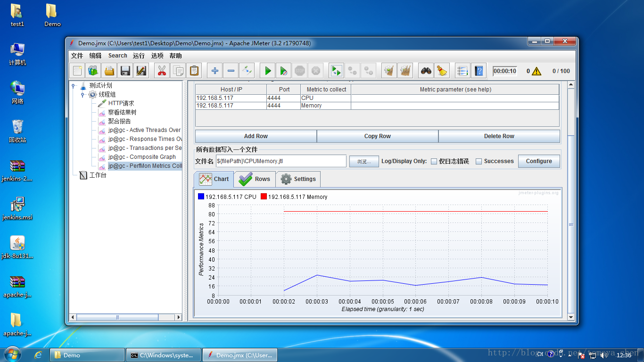The image size is (644, 362).
Task: Switch to the C:\Windows\system cmd taskbar window
Action: [x=164, y=355]
